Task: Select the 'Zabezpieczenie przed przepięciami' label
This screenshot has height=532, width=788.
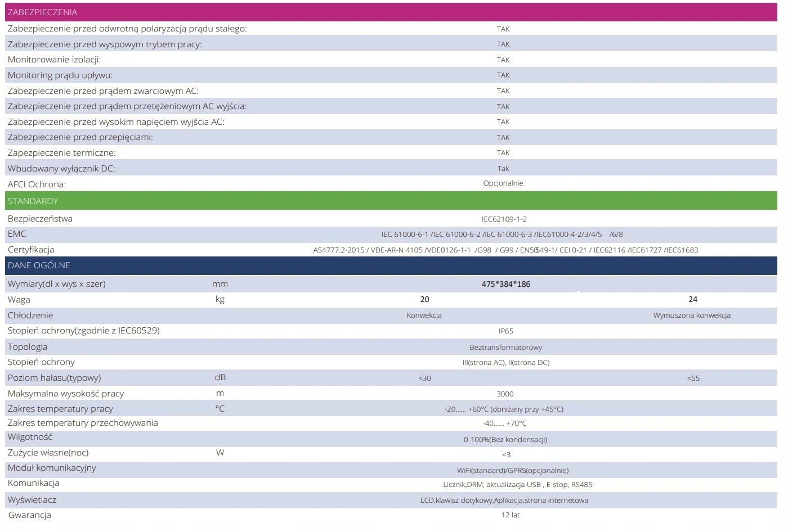Action: coord(80,137)
